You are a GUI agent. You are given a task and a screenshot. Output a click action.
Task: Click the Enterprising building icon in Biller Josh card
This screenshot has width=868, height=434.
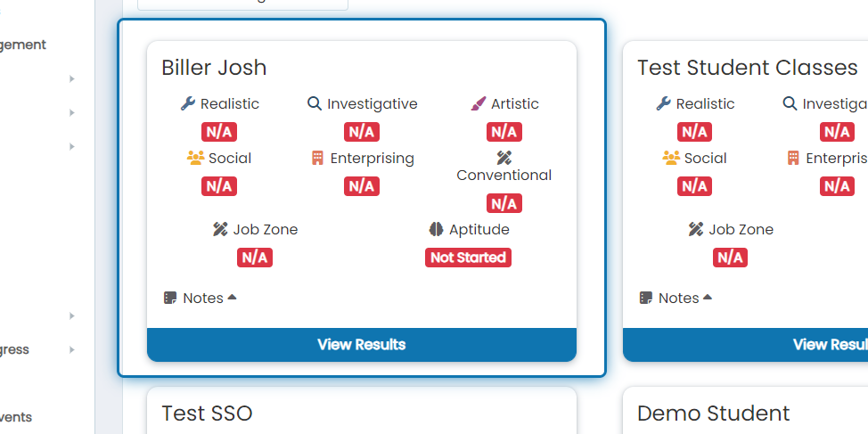pos(317,159)
